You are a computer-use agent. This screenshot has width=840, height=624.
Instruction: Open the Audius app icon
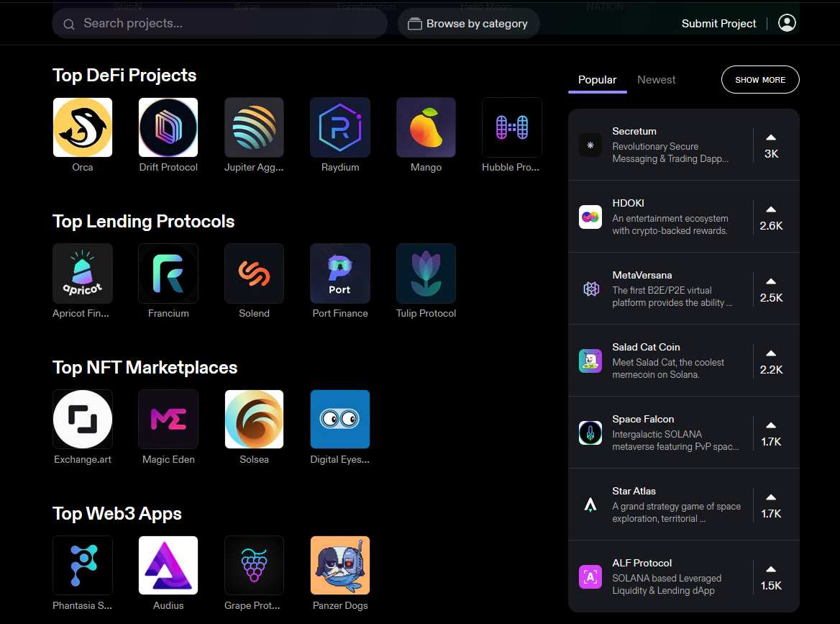[168, 565]
